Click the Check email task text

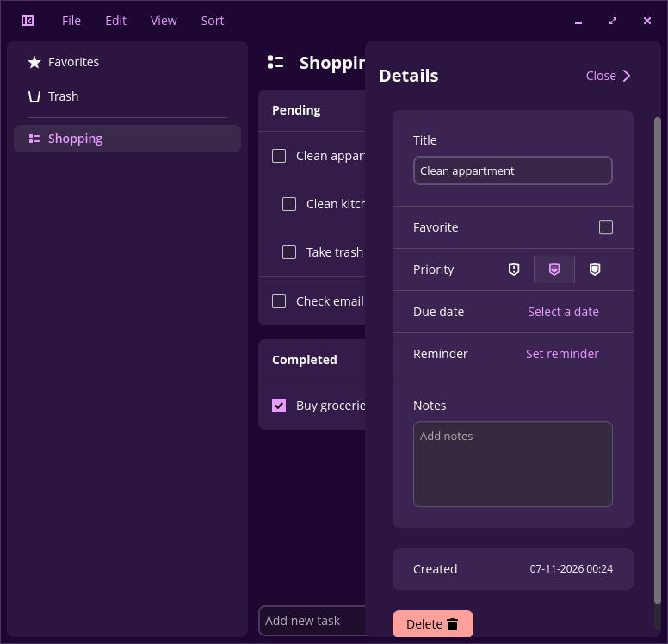[x=331, y=301]
